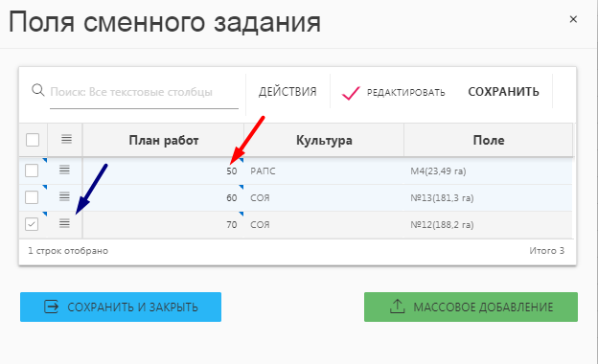Sort by План работ column header
The width and height of the screenshot is (598, 364).
pos(164,140)
